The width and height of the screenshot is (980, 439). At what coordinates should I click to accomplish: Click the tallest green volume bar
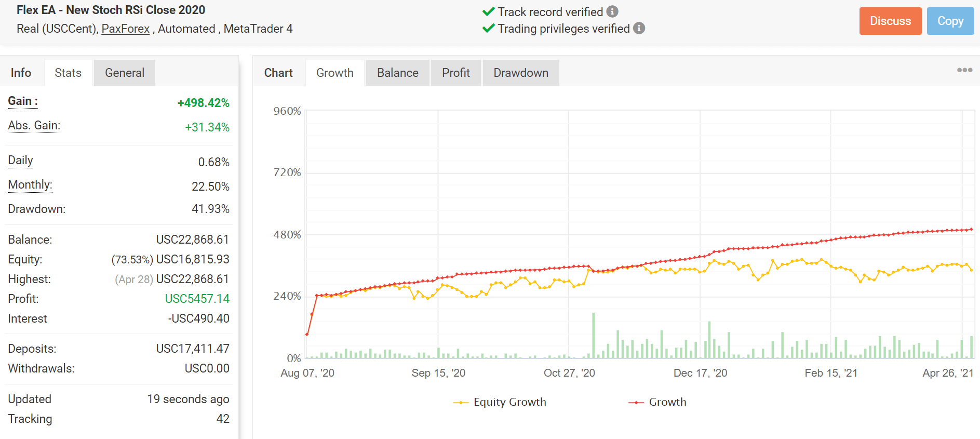click(593, 335)
